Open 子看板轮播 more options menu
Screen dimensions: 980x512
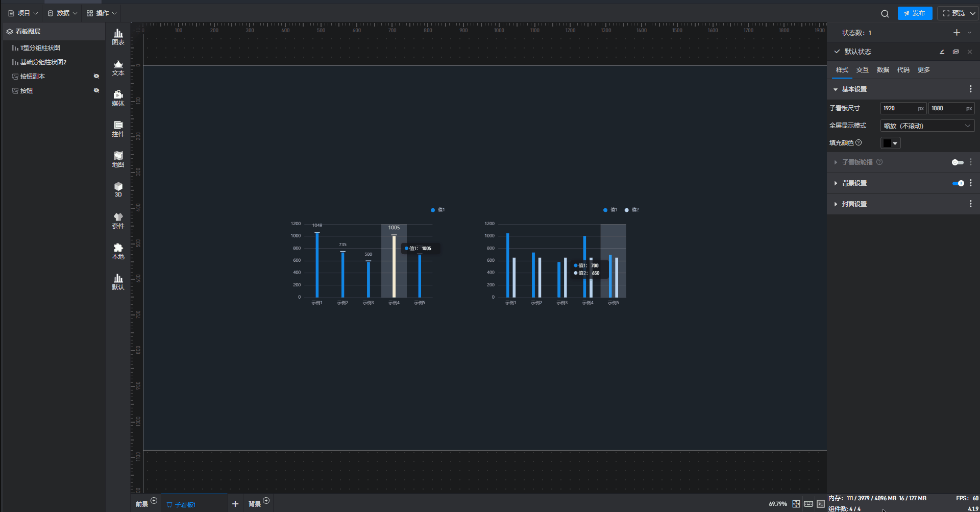[970, 162]
